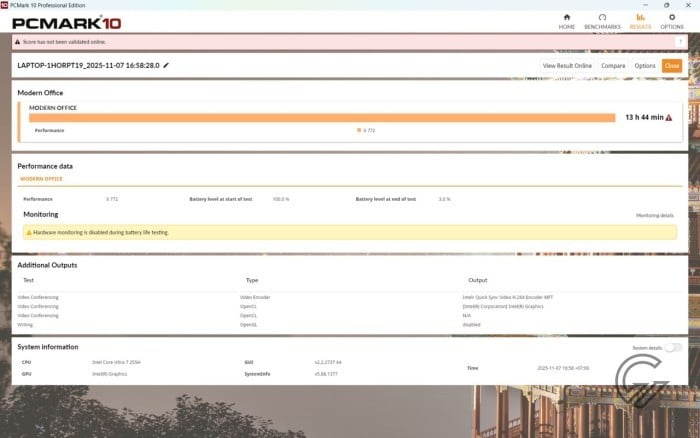Open the Options gear icon in navigation
Image resolution: width=700 pixels, height=438 pixels.
[x=672, y=18]
